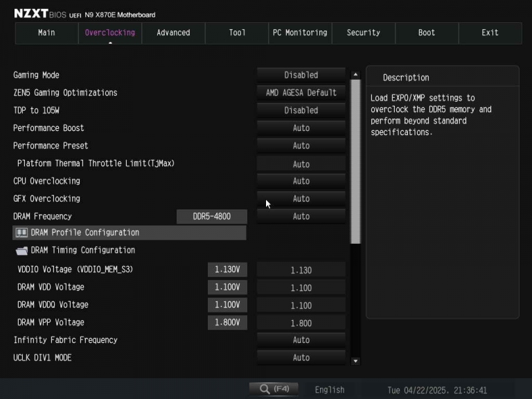Open ZEN5 Gaming Optimizations AMD AGESA Default dropdown
Screen dimensions: 532x399
[x=301, y=93]
